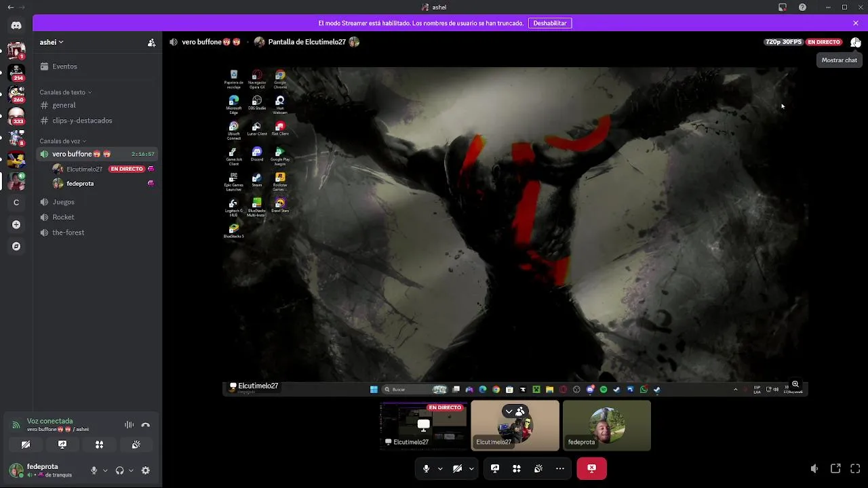Image resolution: width=868 pixels, height=488 pixels.
Task: Click fedeprota in voice channel member list
Action: pyautogui.click(x=104, y=184)
